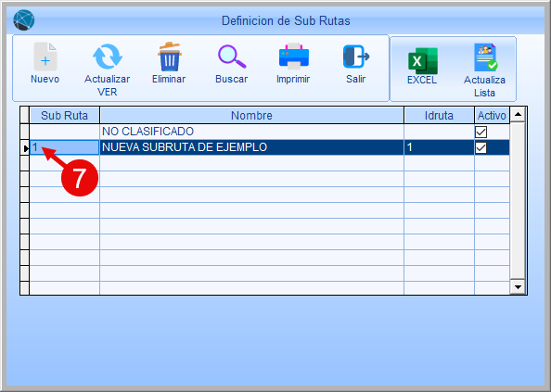This screenshot has height=392, width=551.
Task: Select the NUEVA SUBRUTA DE EJEMPLO row's selector arrow
Action: click(25, 148)
